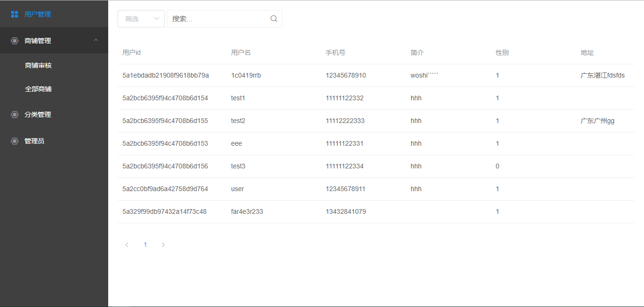Click phone number 13432841079
The width and height of the screenshot is (644, 307).
pos(346,211)
